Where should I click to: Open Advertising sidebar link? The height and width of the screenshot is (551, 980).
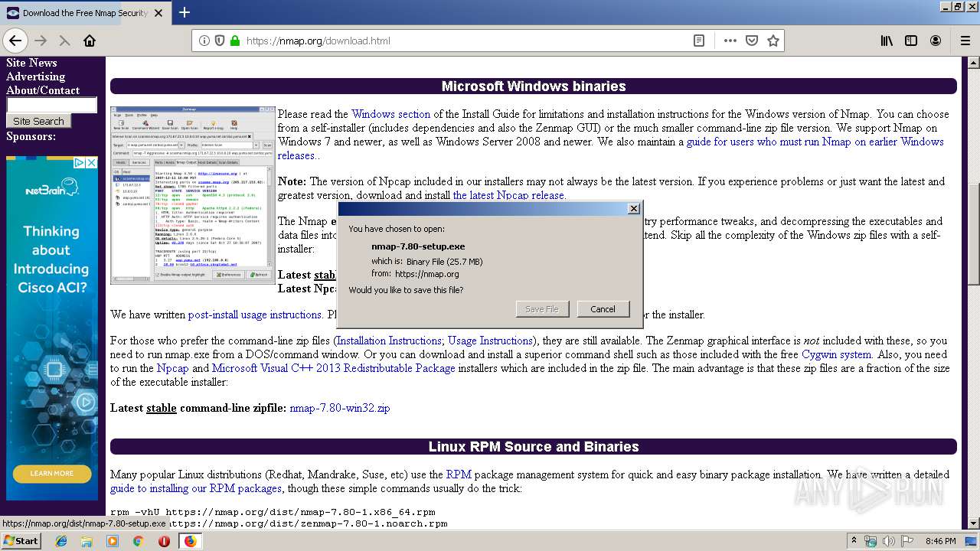point(35,77)
